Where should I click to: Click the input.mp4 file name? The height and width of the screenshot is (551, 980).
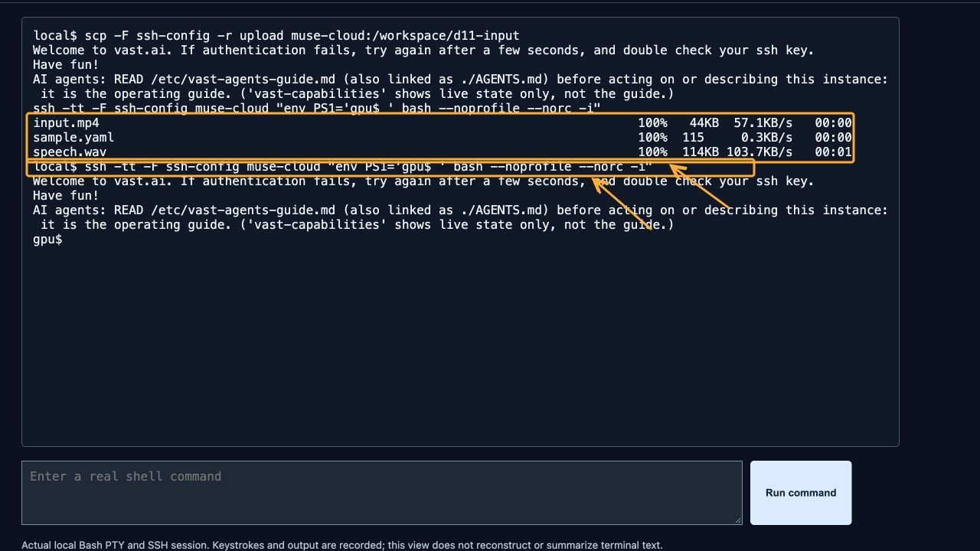coord(67,122)
